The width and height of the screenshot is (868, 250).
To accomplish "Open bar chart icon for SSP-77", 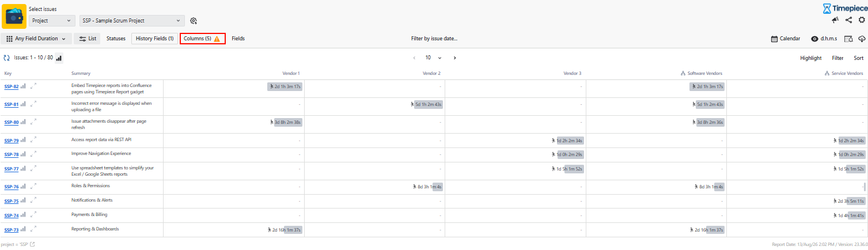I will pos(24,169).
